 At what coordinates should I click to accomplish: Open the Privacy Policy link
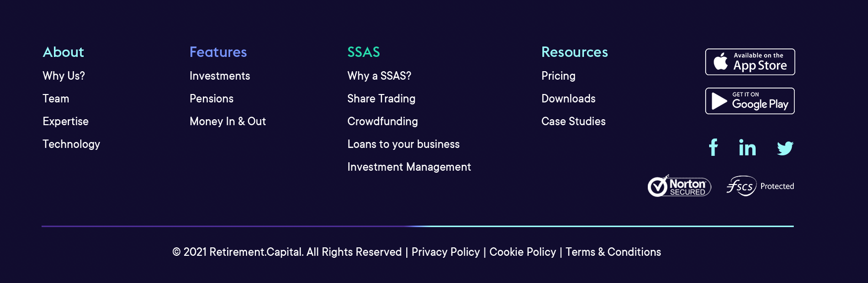coord(445,252)
